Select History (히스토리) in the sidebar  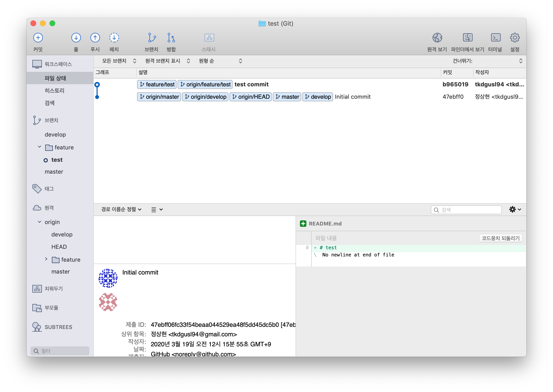click(54, 91)
